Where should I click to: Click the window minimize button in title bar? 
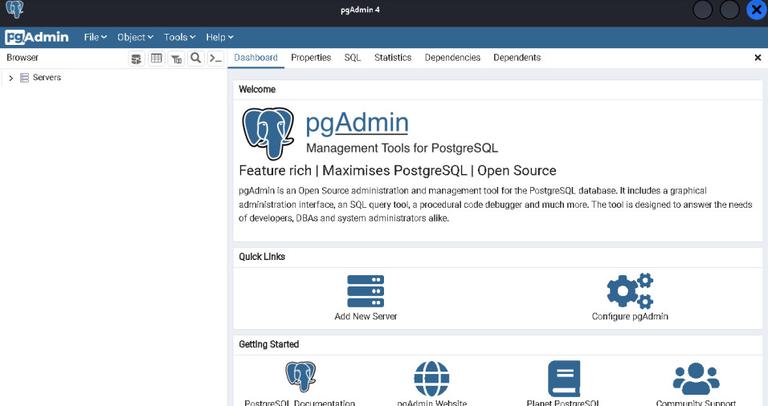tap(702, 10)
